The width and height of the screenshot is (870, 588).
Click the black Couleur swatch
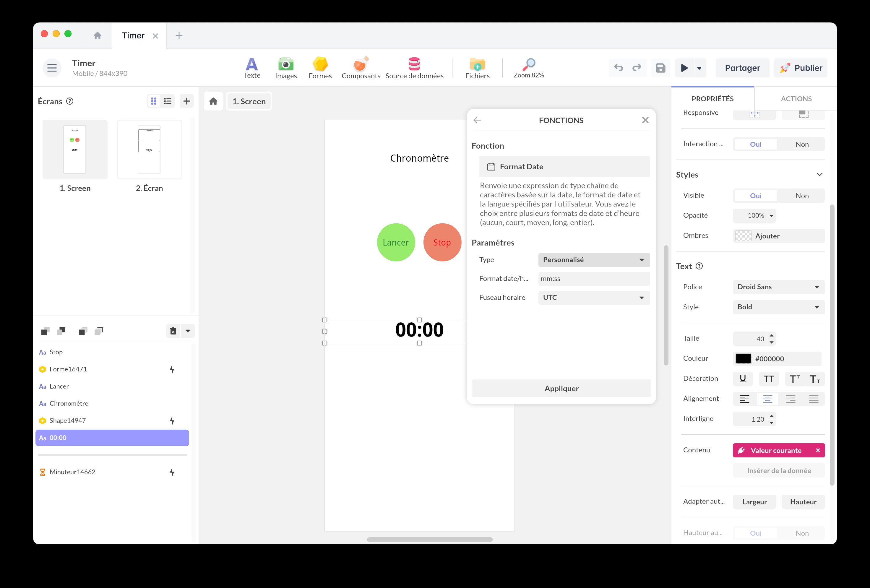point(743,359)
